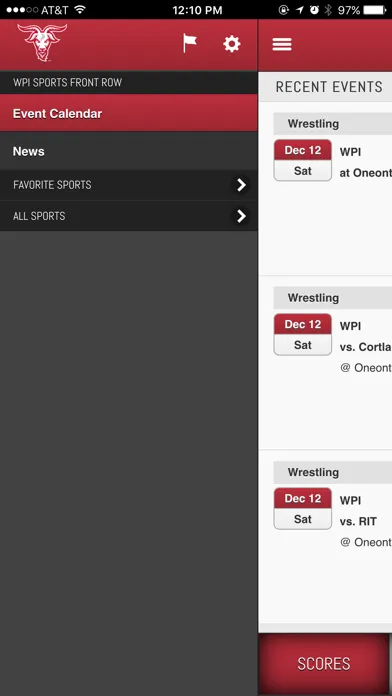
Task: Open the flag icon in header
Action: click(190, 44)
